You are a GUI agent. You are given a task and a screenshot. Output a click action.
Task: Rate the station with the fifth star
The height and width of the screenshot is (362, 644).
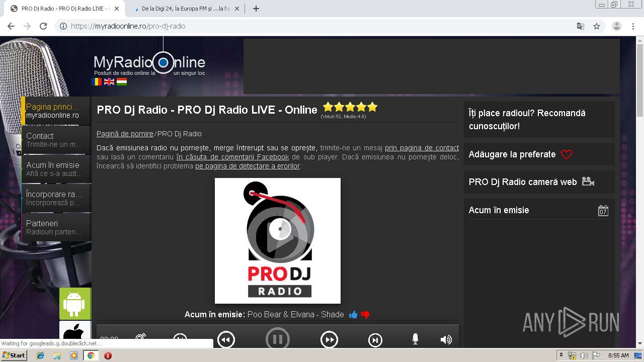[372, 107]
